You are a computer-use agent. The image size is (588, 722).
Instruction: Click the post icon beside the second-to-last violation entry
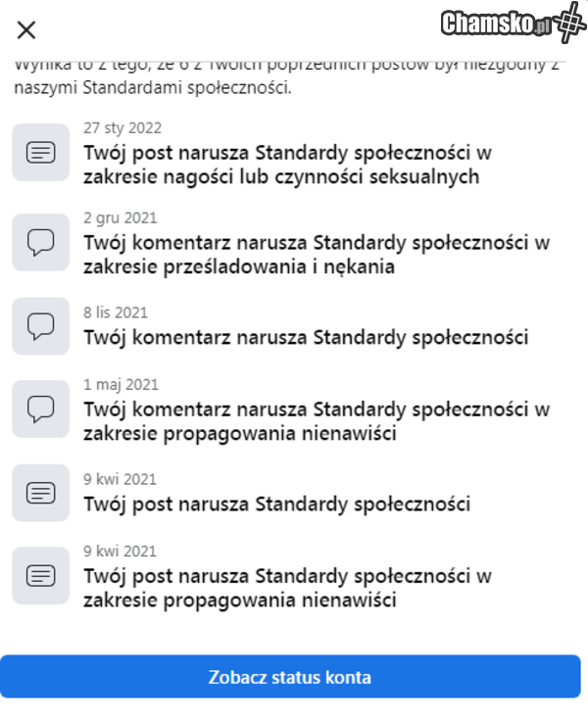(40, 492)
